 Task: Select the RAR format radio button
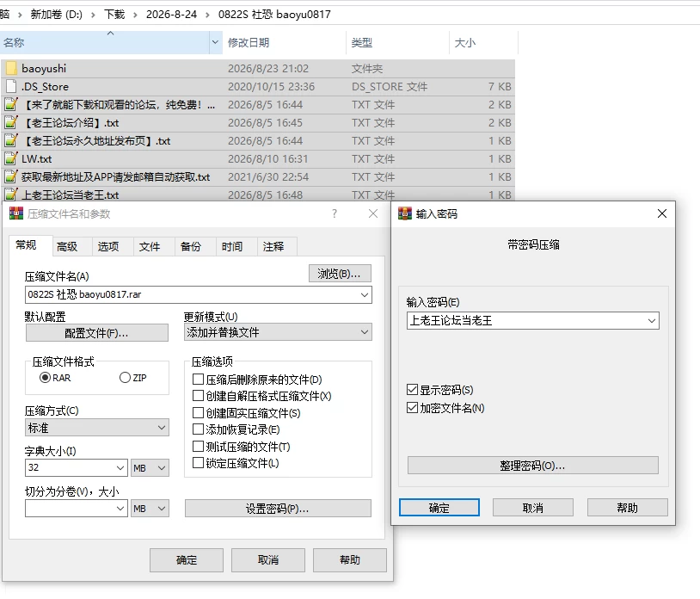pos(45,378)
